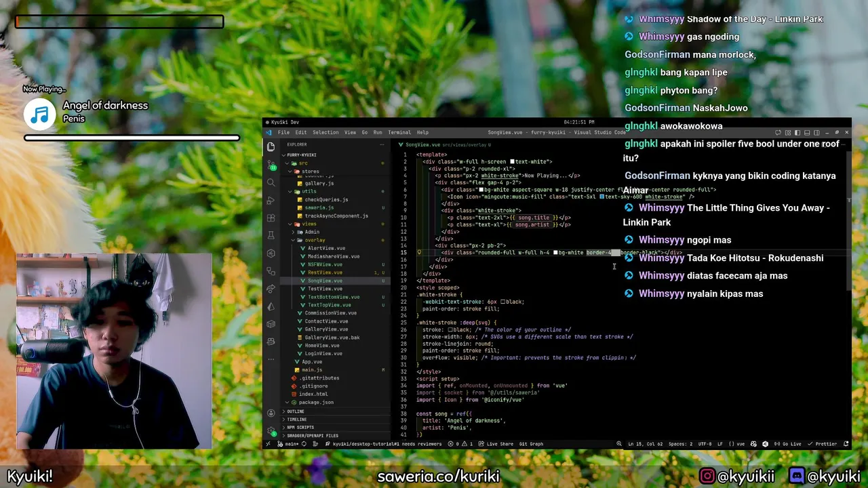Image resolution: width=868 pixels, height=488 pixels.
Task: Click the Instagram icon in bottom banner
Action: [x=707, y=476]
